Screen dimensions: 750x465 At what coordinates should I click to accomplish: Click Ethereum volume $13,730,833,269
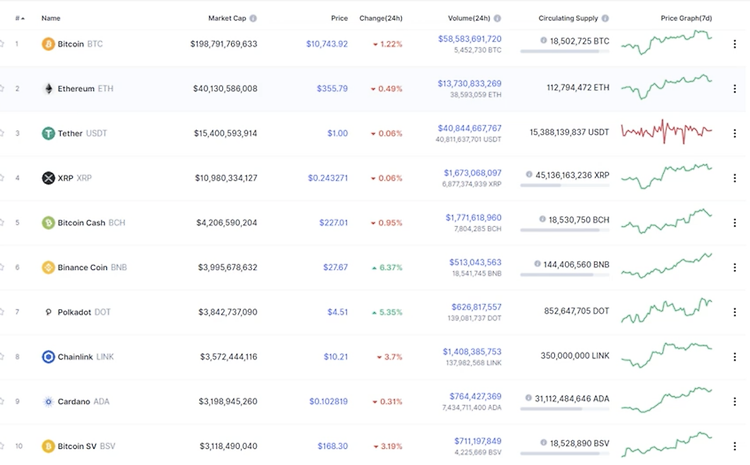click(x=470, y=84)
